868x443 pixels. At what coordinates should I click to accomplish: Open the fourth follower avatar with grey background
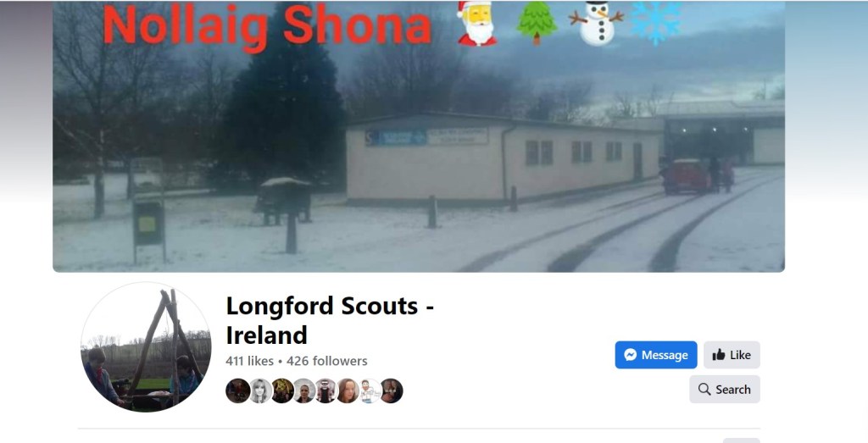304,391
